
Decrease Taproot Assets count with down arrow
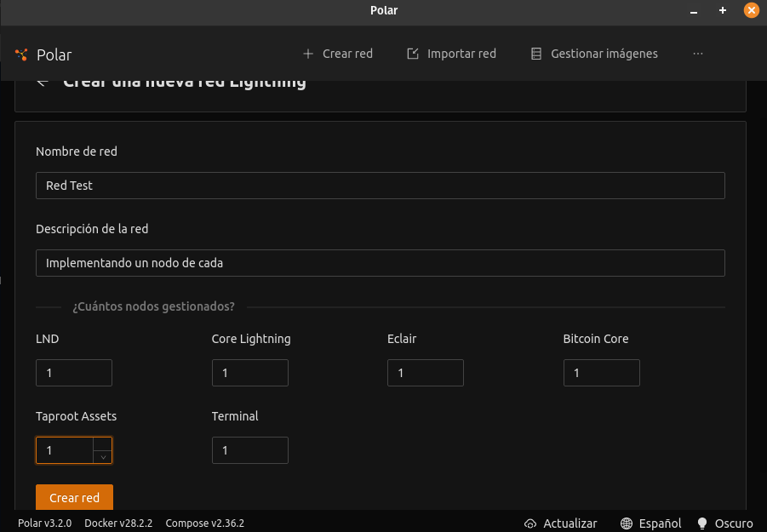102,457
